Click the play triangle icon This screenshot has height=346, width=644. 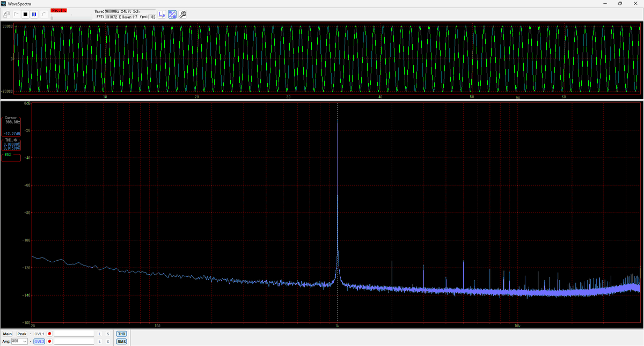[x=16, y=14]
